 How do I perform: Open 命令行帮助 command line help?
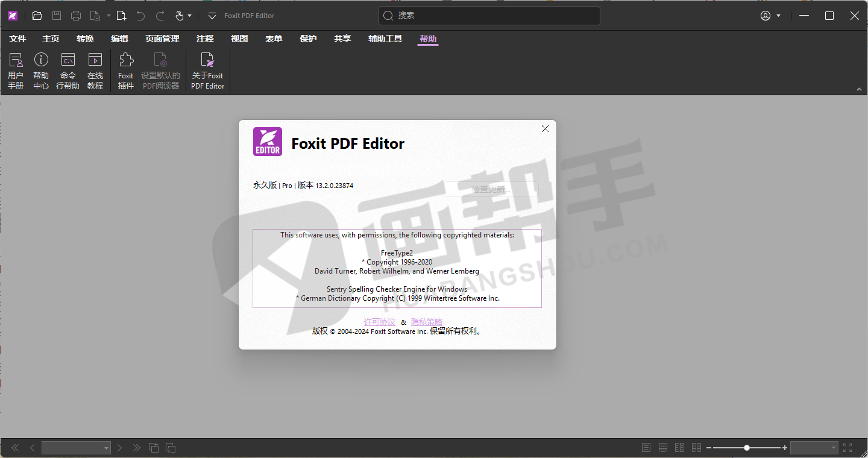(68, 71)
